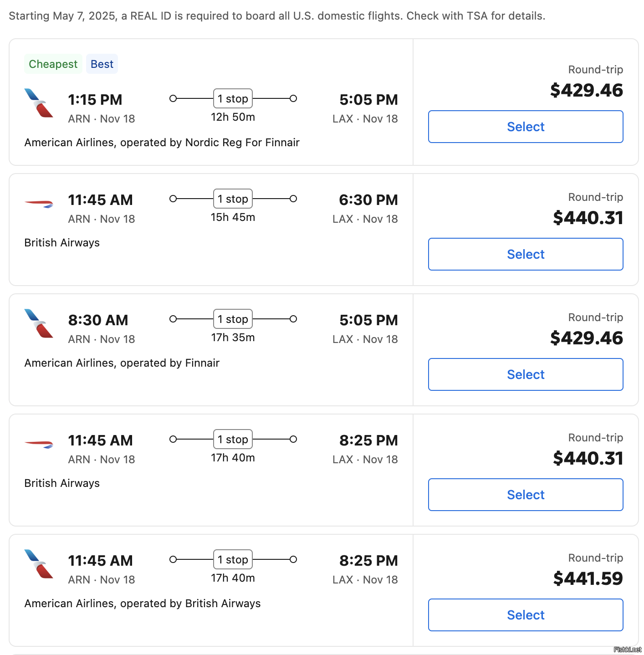The width and height of the screenshot is (644, 655).
Task: Select the British Airways flight arriving 6:30 PM
Action: coord(526,254)
